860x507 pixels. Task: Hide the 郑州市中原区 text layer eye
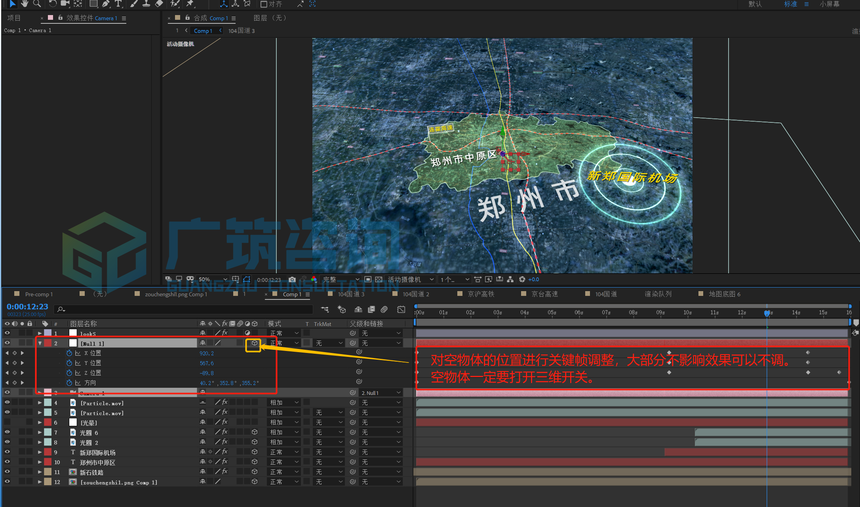(7, 462)
